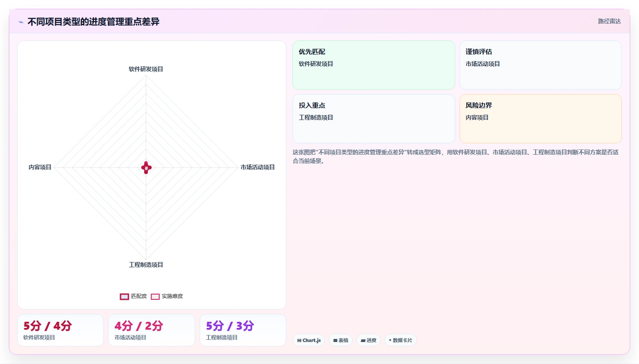Click the Chart.js tag
The image size is (639, 364).
(x=309, y=340)
